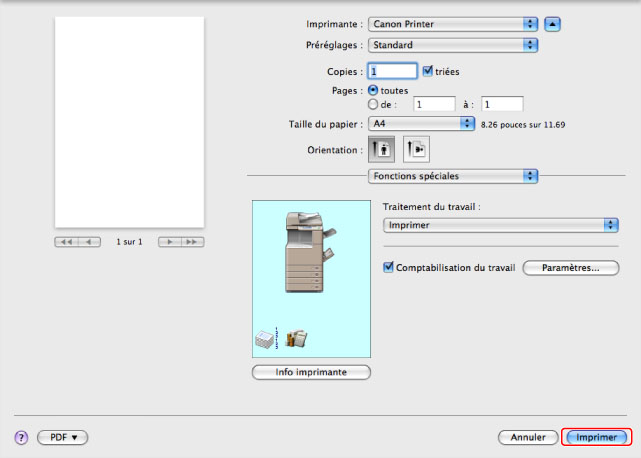Go to first page in preview
The width and height of the screenshot is (641, 458).
click(68, 242)
